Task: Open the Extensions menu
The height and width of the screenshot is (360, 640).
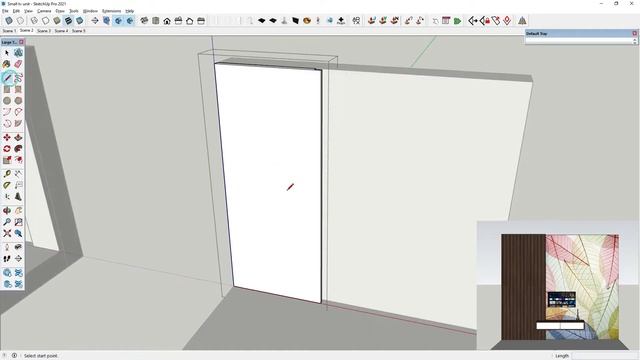Action: pos(111,11)
